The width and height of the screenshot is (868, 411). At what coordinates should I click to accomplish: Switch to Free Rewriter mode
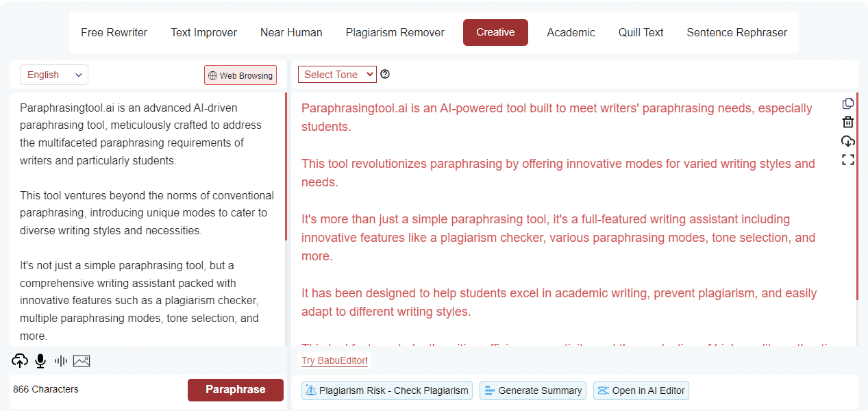[114, 32]
